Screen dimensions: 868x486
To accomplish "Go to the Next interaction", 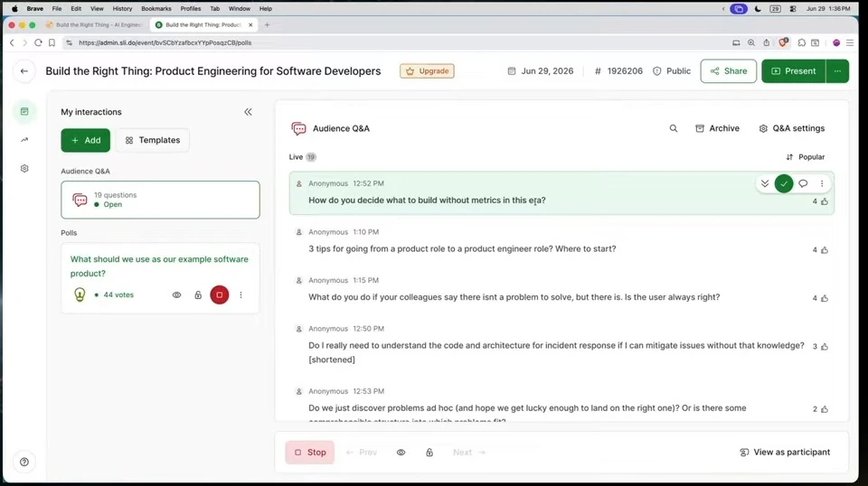I will [x=469, y=453].
